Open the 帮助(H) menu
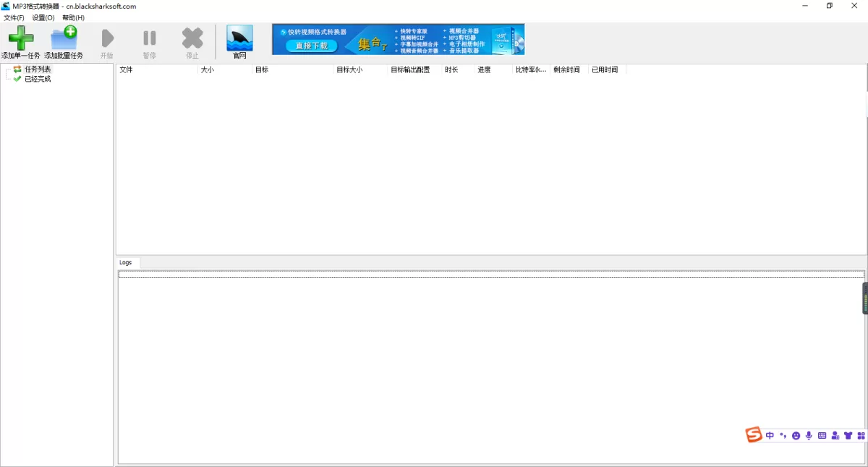The height and width of the screenshot is (467, 868). tap(73, 17)
